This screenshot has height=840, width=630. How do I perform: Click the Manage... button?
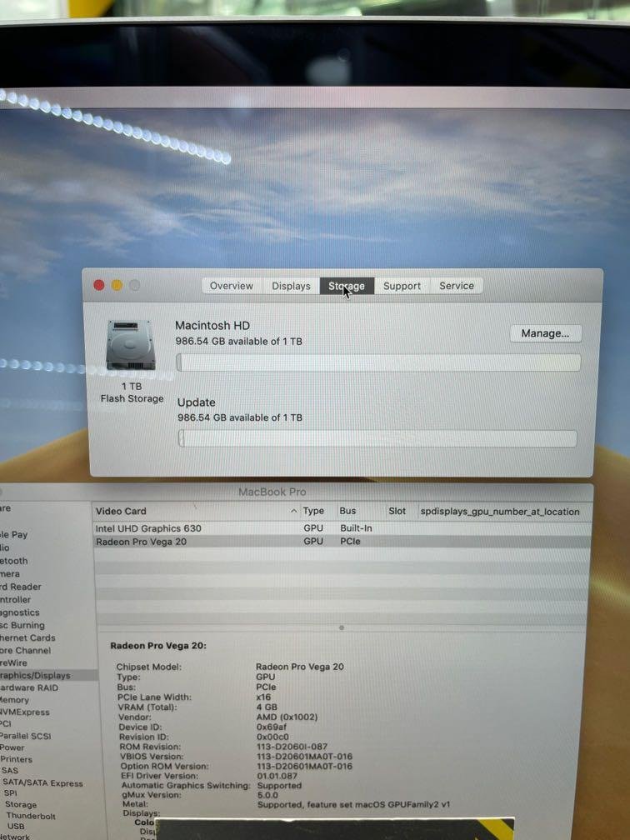pos(545,333)
